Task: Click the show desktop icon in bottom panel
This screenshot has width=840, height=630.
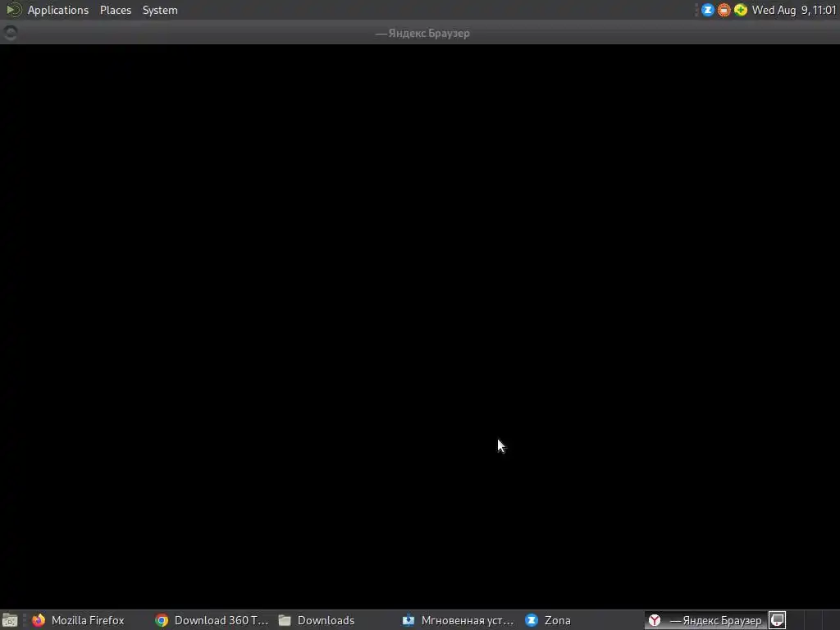Action: [x=10, y=620]
